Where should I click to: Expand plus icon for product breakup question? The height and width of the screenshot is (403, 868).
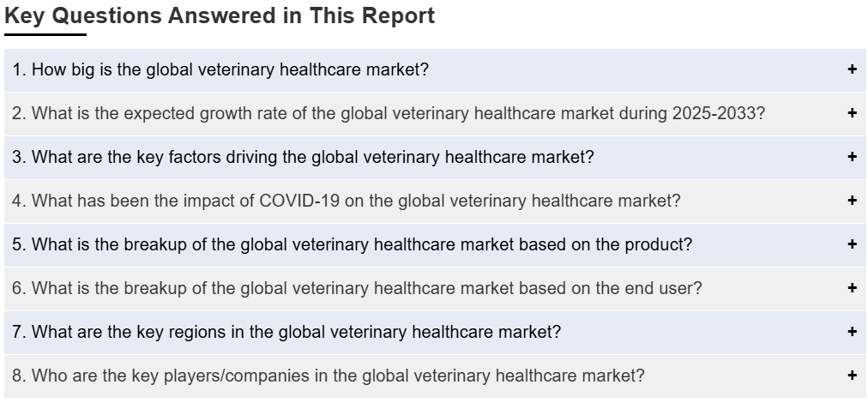point(852,244)
